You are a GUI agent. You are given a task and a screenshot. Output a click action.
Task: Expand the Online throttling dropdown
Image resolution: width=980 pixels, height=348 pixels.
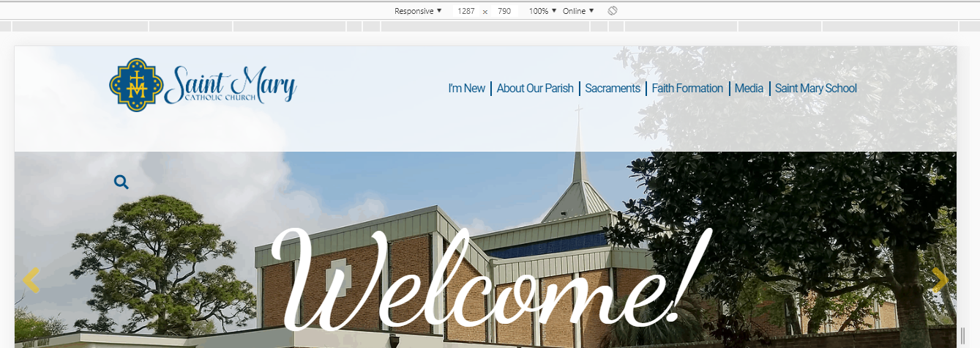[578, 11]
